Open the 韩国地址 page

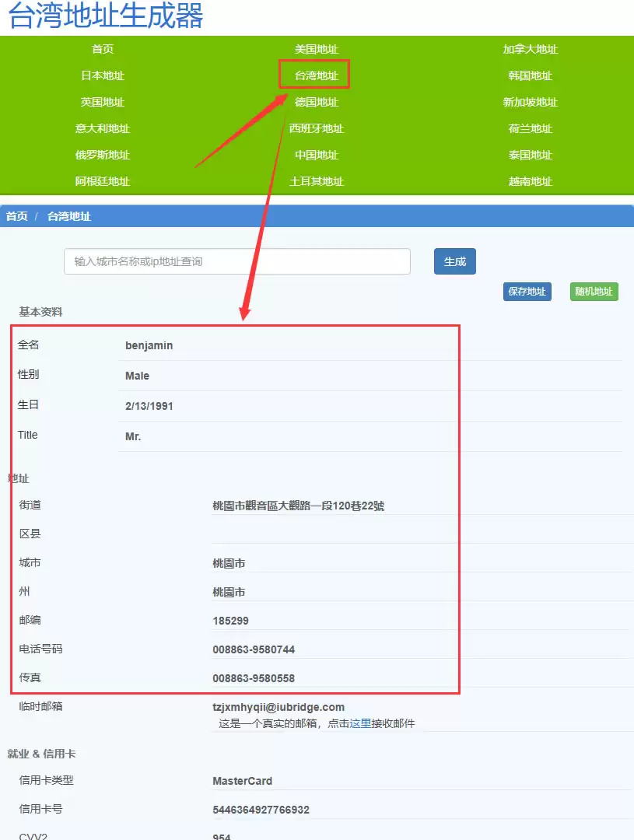click(530, 75)
